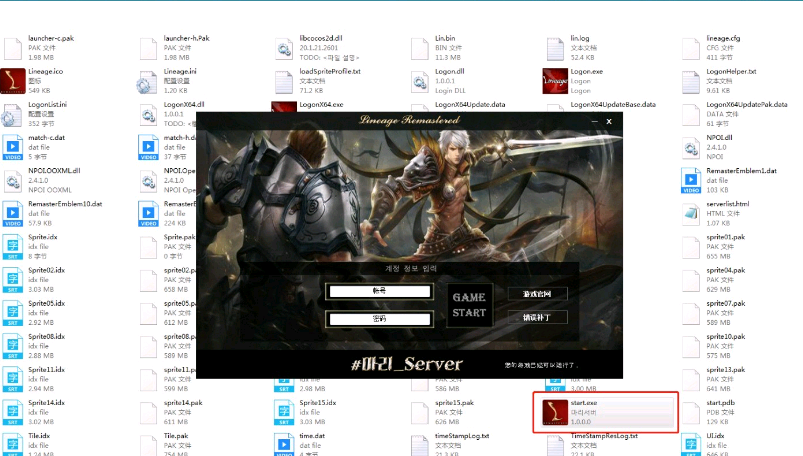Close the Lineage Remastered launcher

coord(609,121)
